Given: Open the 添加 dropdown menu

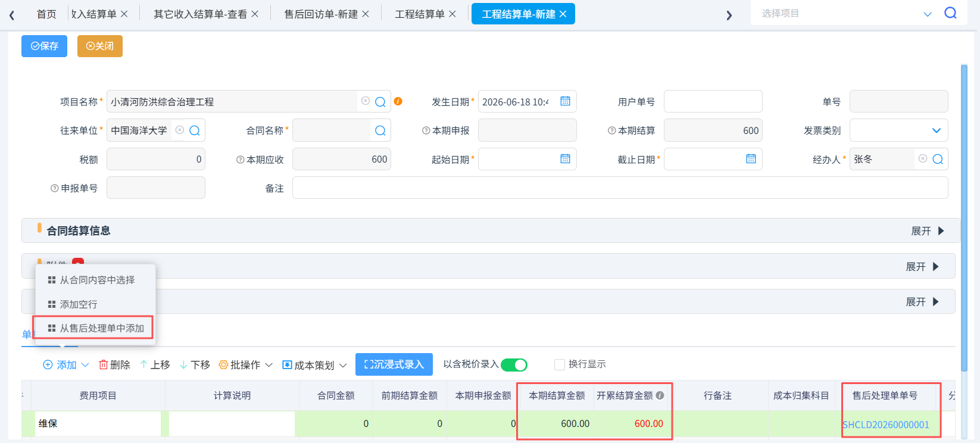Looking at the screenshot, I should click(x=66, y=364).
